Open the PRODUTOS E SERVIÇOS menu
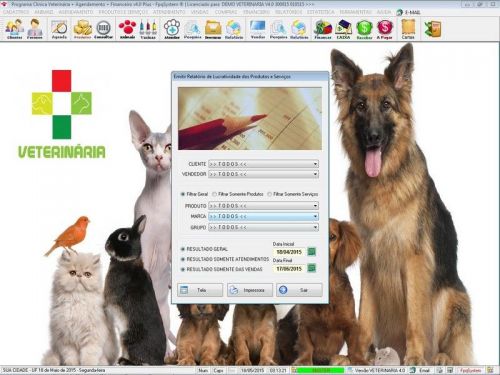 [x=123, y=12]
